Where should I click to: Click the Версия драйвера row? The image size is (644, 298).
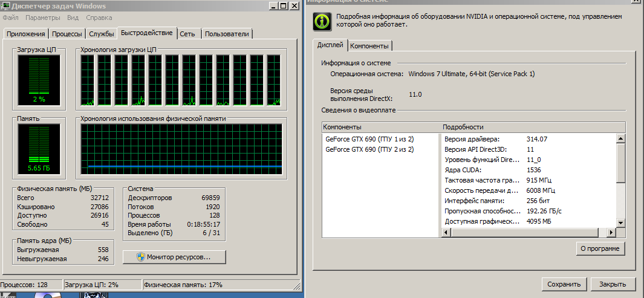tap(529, 139)
